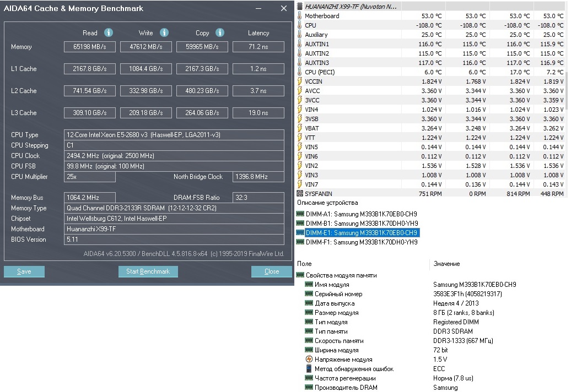Image resolution: width=571 pixels, height=392 pixels.
Task: Click L1 Cache Read 2167.8 GB/s
Action: (90, 69)
